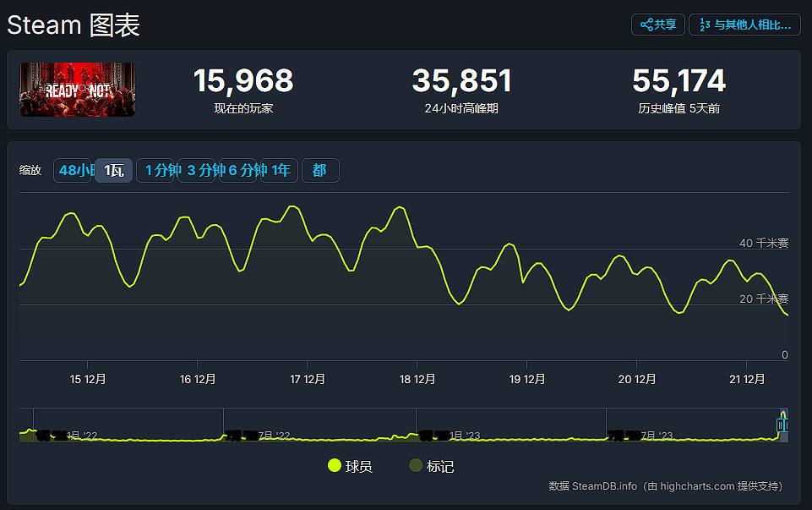The width and height of the screenshot is (812, 510).
Task: Open the SteamDB.info link
Action: pyautogui.click(x=605, y=486)
